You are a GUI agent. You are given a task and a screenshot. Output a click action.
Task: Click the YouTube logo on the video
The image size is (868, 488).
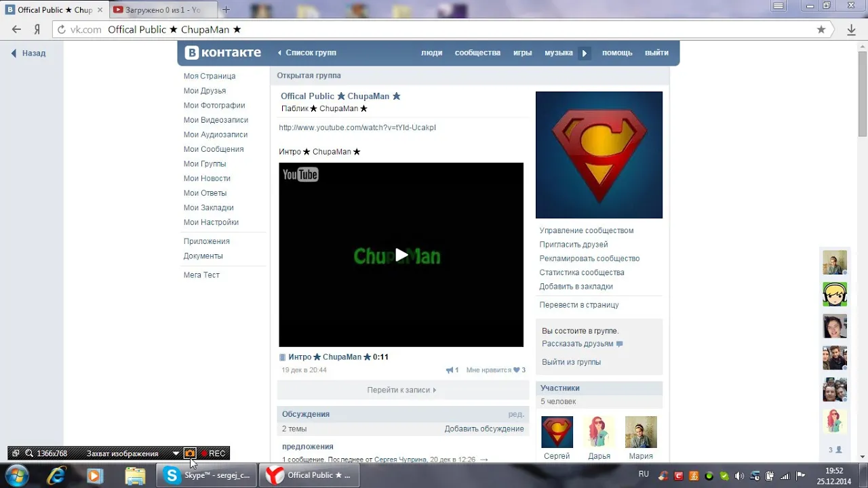click(x=300, y=175)
